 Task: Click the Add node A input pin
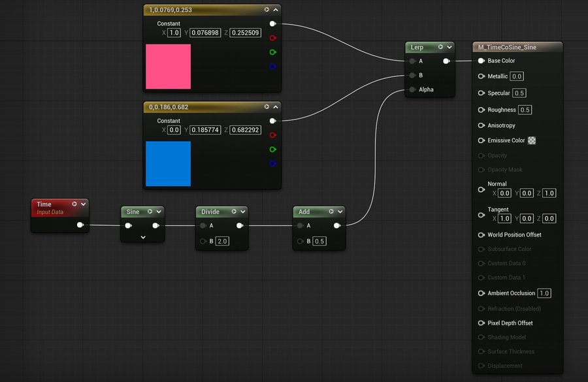(x=300, y=225)
